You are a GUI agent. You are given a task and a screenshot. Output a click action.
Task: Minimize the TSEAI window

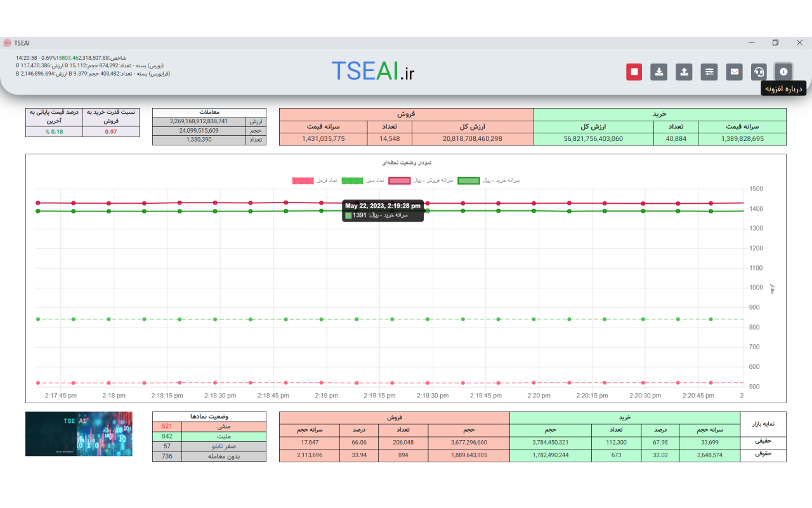[x=752, y=43]
